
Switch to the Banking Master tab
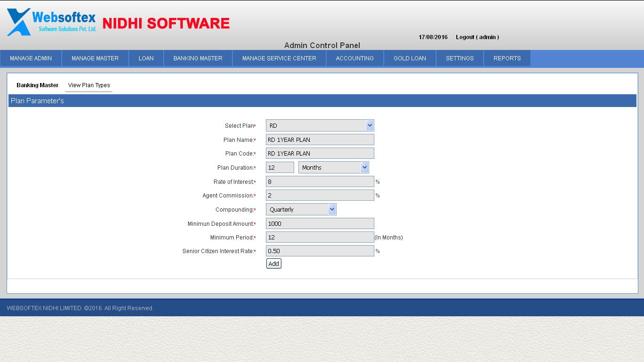37,85
